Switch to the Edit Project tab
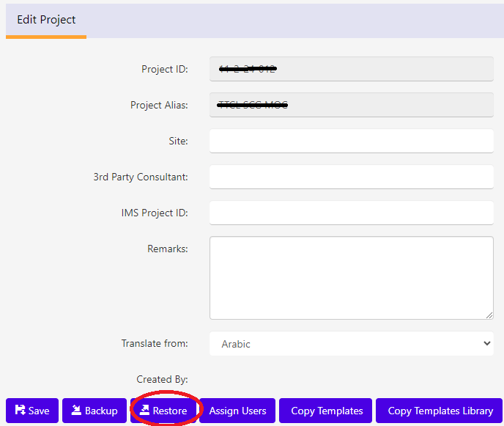Image resolution: width=504 pixels, height=426 pixels. tap(46, 20)
